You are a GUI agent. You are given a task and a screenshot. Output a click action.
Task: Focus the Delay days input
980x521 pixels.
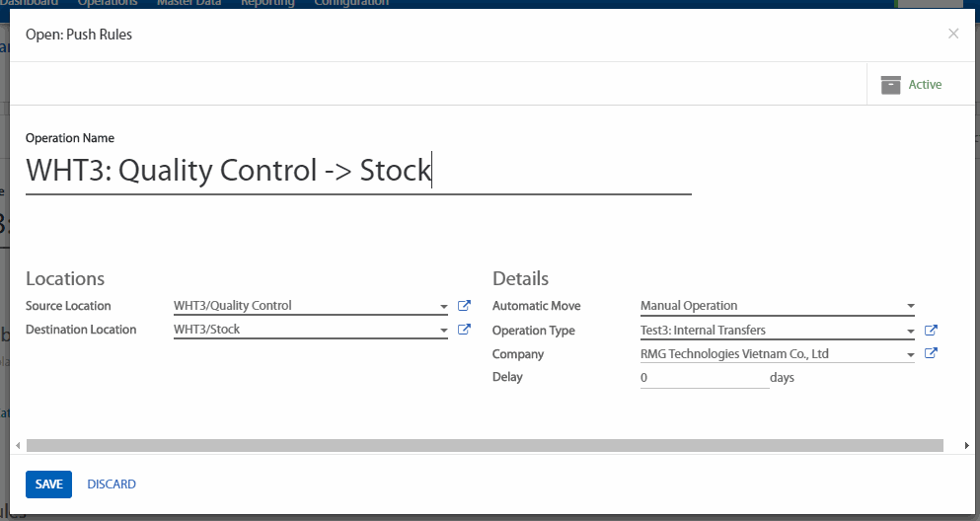[703, 378]
